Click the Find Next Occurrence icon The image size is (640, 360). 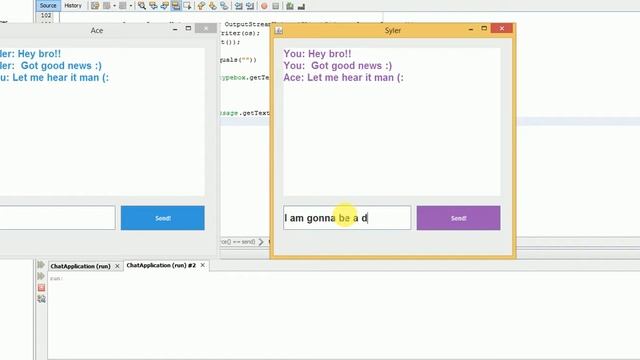point(164,6)
